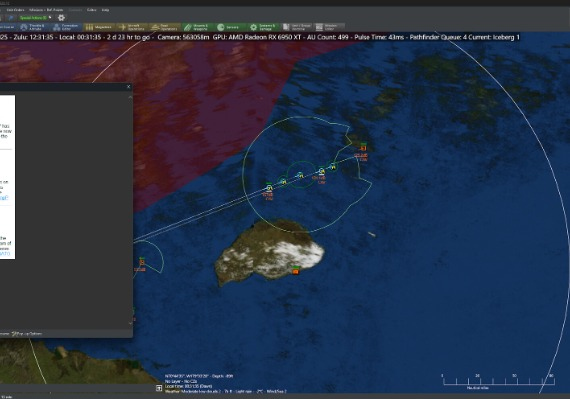This screenshot has width=570, height=399.
Task: Open the Missions + Ref. Points menu
Action: (x=46, y=10)
